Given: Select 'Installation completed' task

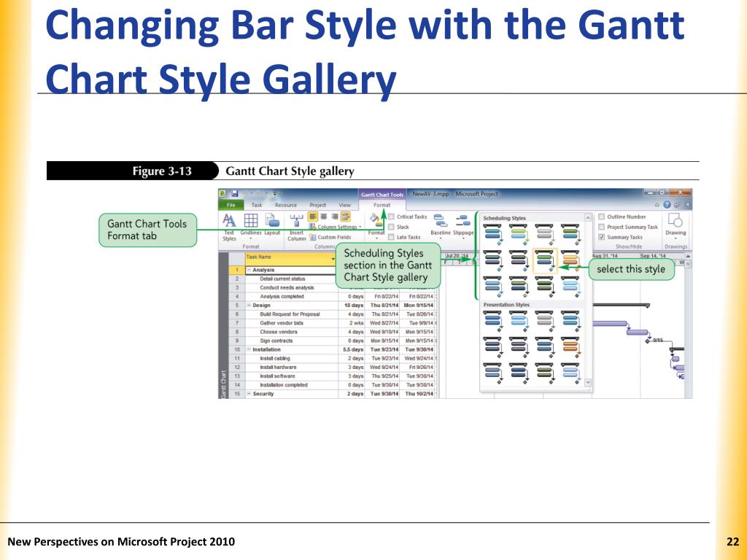Looking at the screenshot, I should 284,385.
